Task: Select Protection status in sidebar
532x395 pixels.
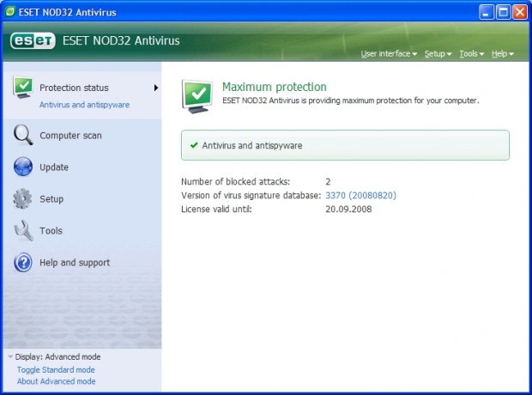Action: click(x=74, y=88)
